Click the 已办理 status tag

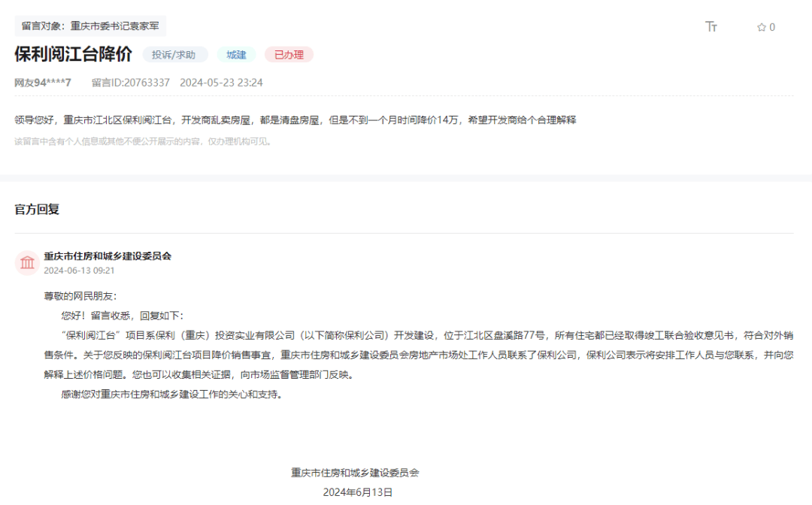click(x=289, y=55)
